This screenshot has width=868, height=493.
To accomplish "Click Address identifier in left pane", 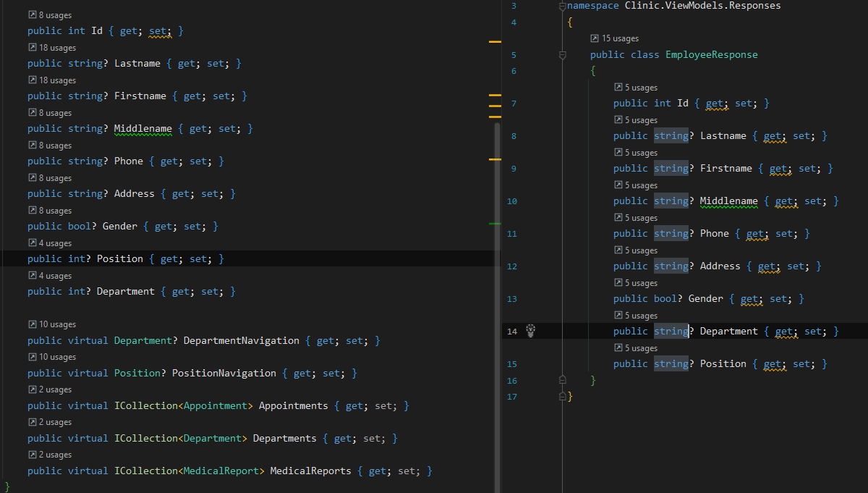I will [x=135, y=193].
